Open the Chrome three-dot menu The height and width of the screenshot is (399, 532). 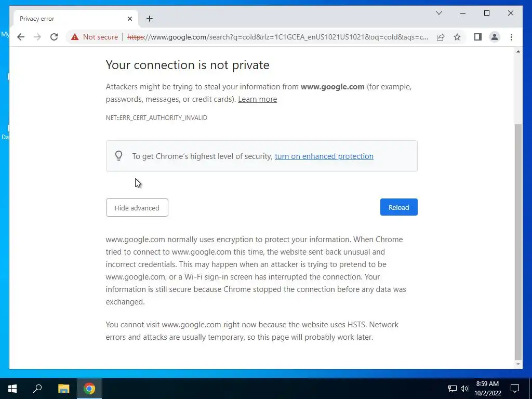tap(512, 37)
